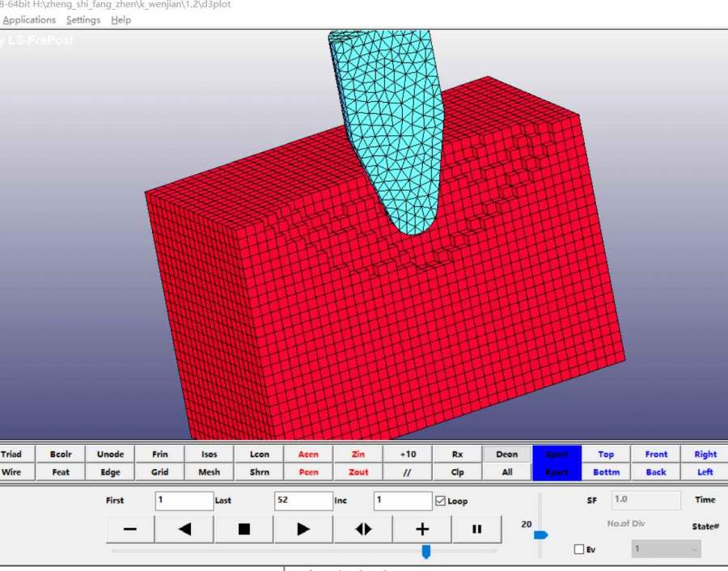Click the forward-backward play toggle button
Screen dimensions: 728x571
[363, 529]
